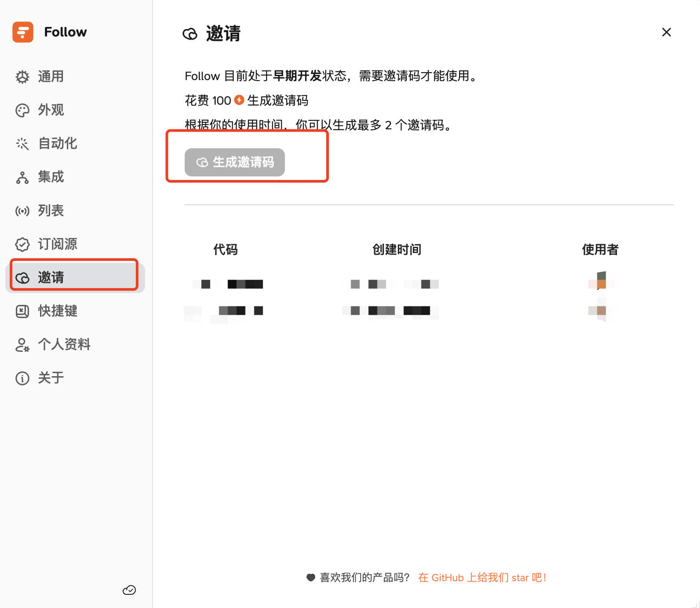This screenshot has height=608, width=700.
Task: Click the 代码 column header
Action: click(226, 250)
